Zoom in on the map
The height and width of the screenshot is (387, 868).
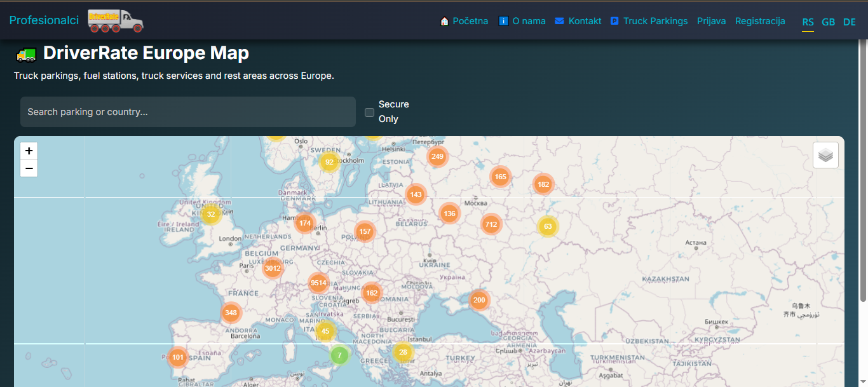coord(29,151)
